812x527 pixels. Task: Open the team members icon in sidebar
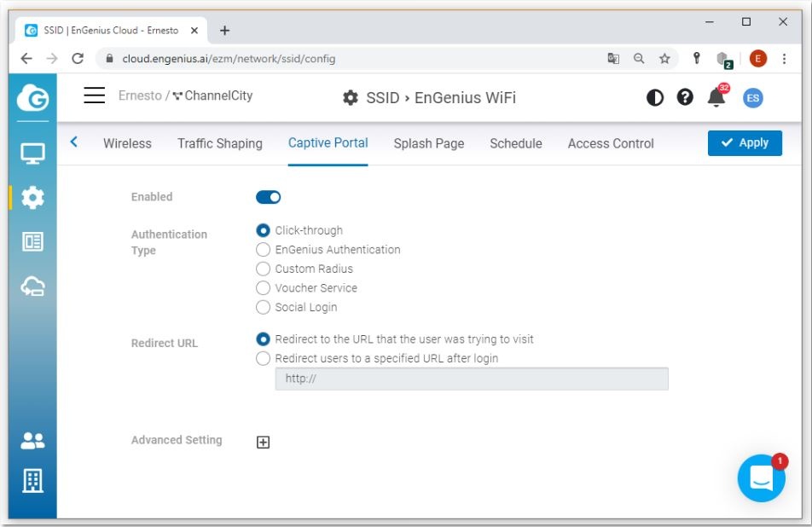click(32, 441)
